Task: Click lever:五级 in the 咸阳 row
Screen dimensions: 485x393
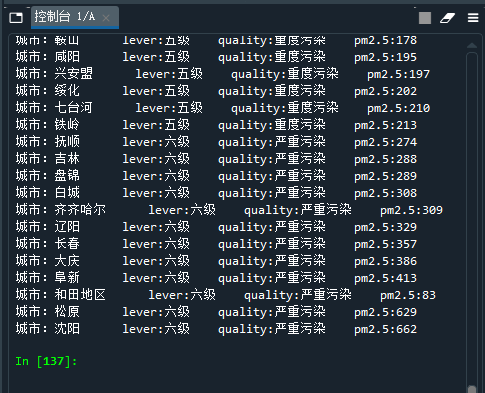Action: (156, 57)
